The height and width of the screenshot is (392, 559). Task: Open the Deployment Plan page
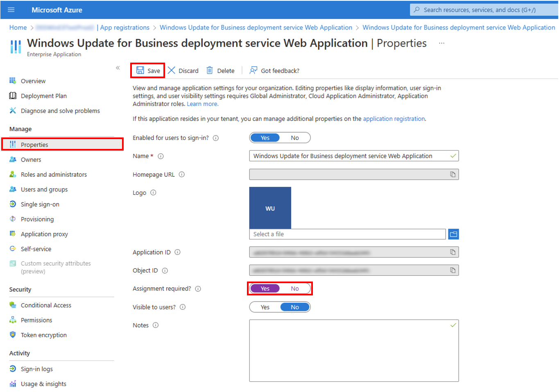pyautogui.click(x=44, y=96)
